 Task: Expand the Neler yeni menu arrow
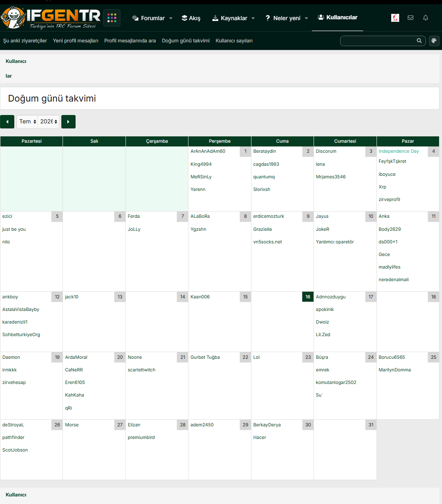[306, 18]
